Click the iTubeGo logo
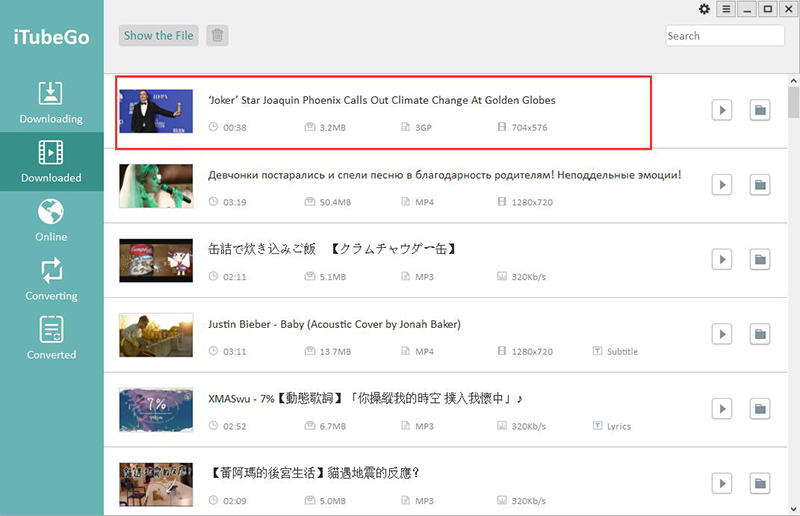The image size is (800, 516). tap(52, 37)
